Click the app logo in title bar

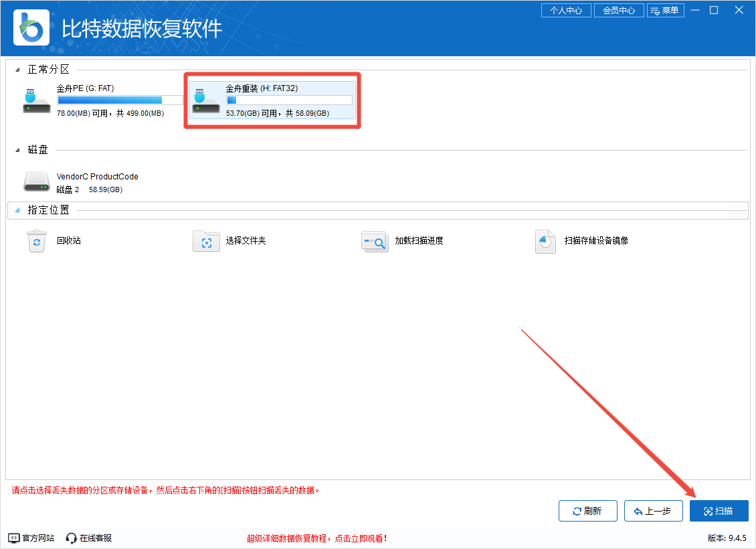click(x=31, y=27)
